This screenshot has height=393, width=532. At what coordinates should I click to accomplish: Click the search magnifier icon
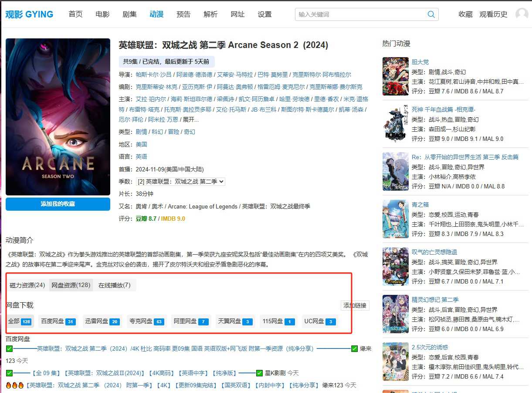pyautogui.click(x=431, y=14)
